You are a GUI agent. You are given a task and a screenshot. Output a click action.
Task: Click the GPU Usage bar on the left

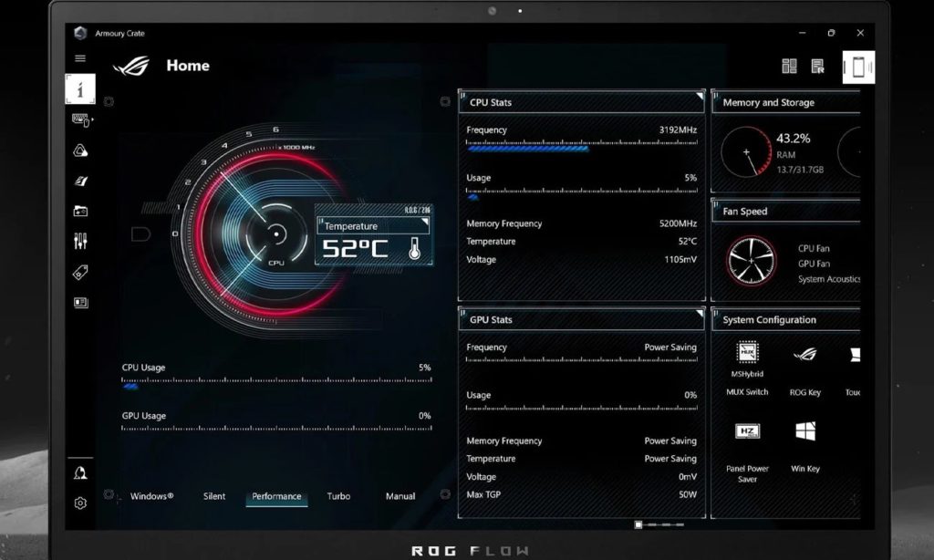[x=276, y=429]
